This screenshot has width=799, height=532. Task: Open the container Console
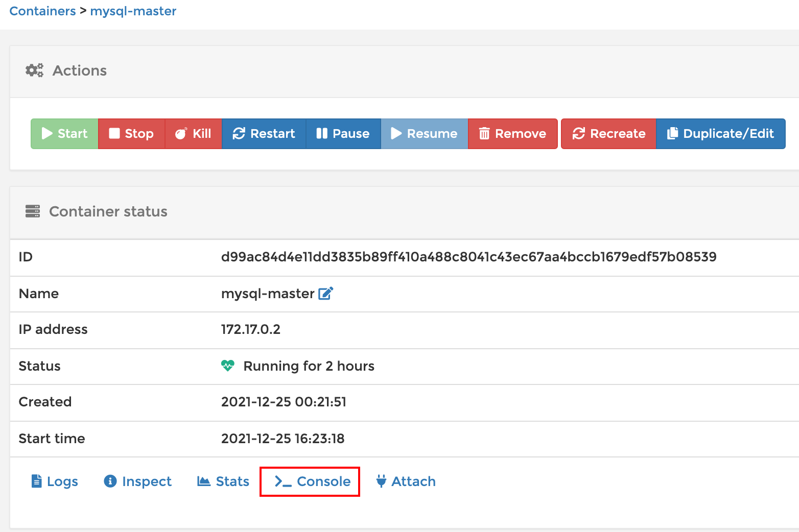point(309,481)
